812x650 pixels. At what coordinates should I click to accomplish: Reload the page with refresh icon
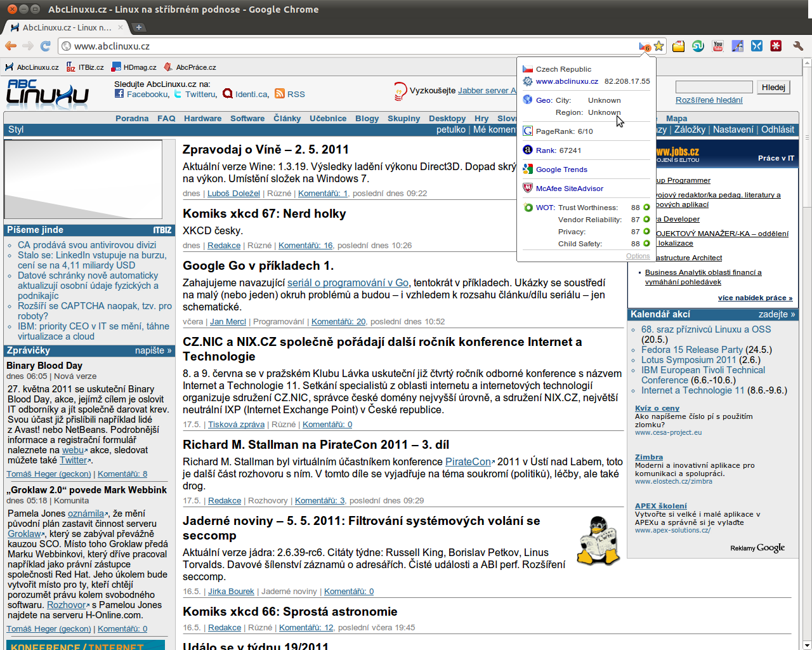point(45,46)
